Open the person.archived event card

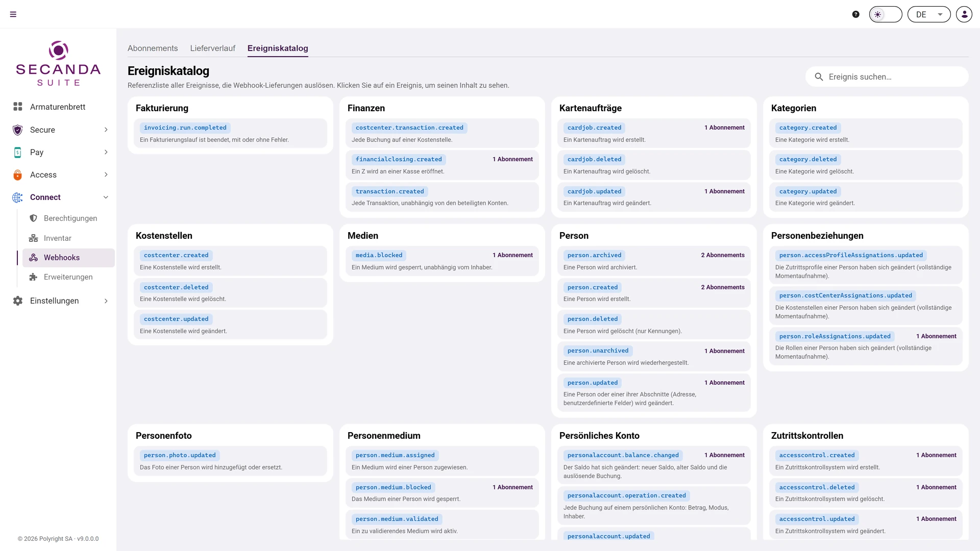[654, 261]
